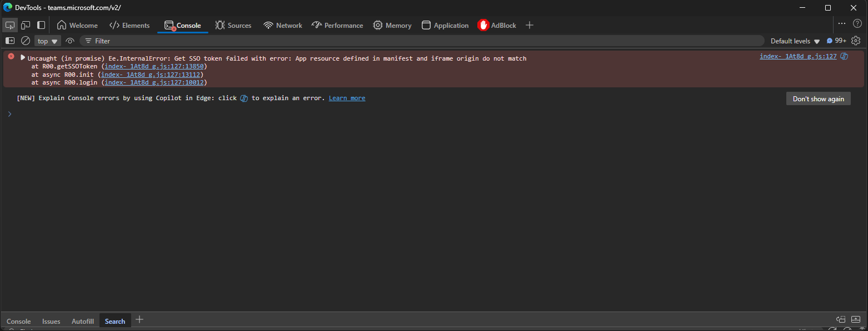Open link index js:127:13112 in R00.init
The image size is (868, 331).
150,75
